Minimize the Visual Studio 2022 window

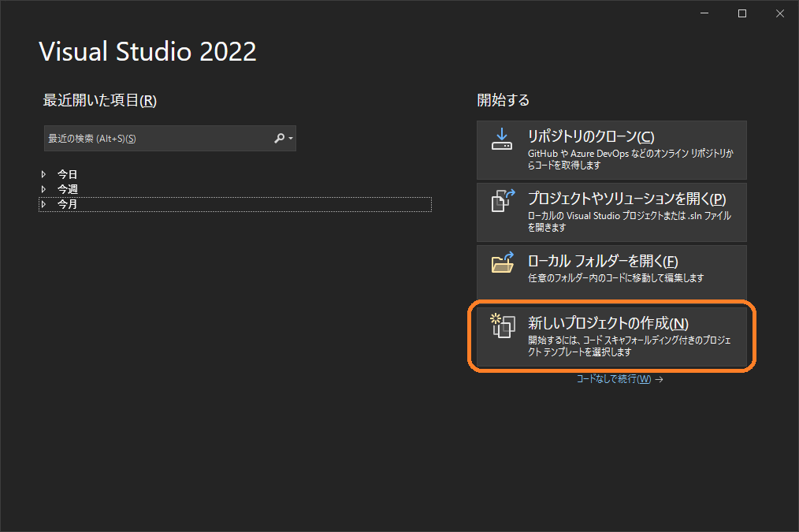coord(704,13)
